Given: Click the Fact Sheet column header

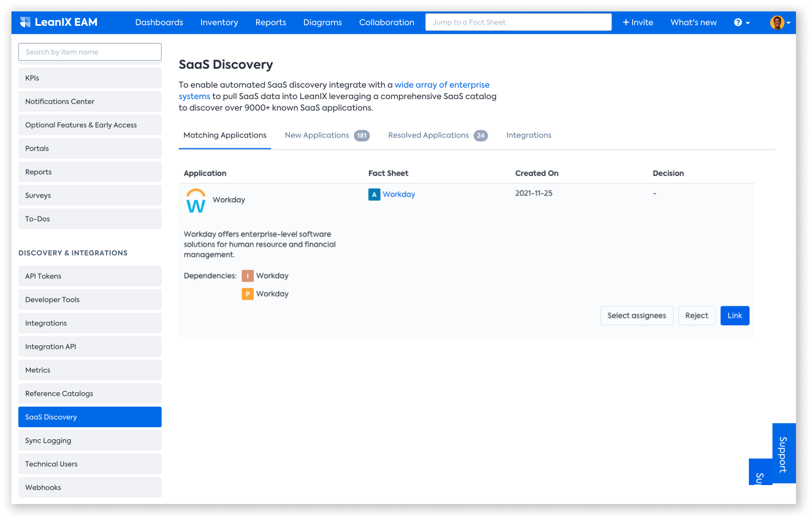Looking at the screenshot, I should [389, 174].
